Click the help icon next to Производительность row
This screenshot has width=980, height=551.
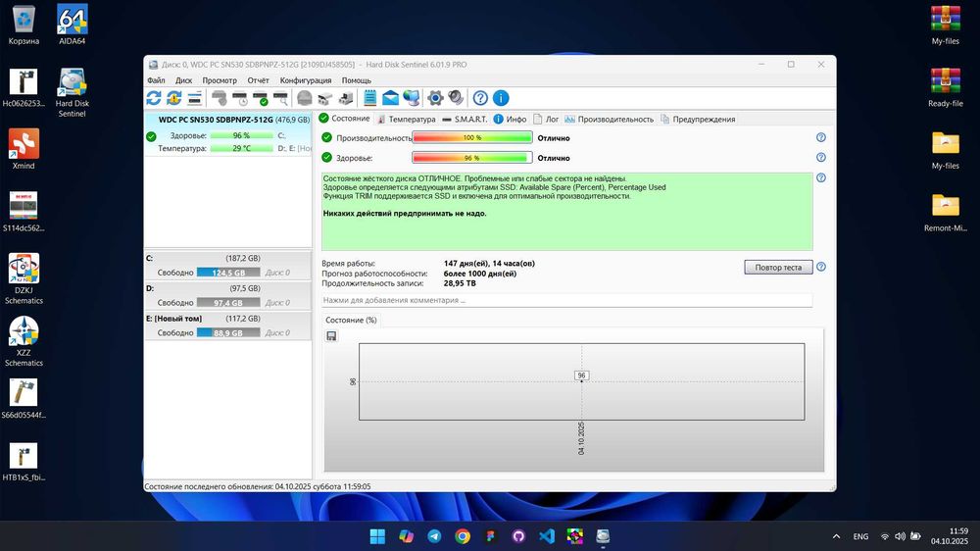pos(821,138)
